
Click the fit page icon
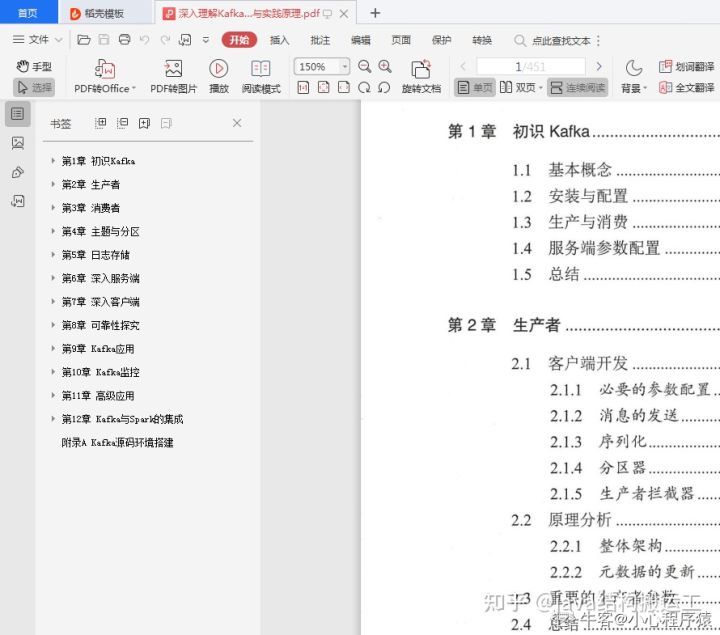[323, 87]
